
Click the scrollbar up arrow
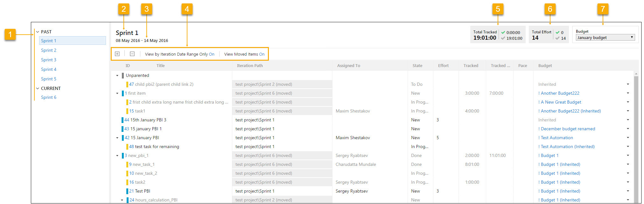point(636,74)
